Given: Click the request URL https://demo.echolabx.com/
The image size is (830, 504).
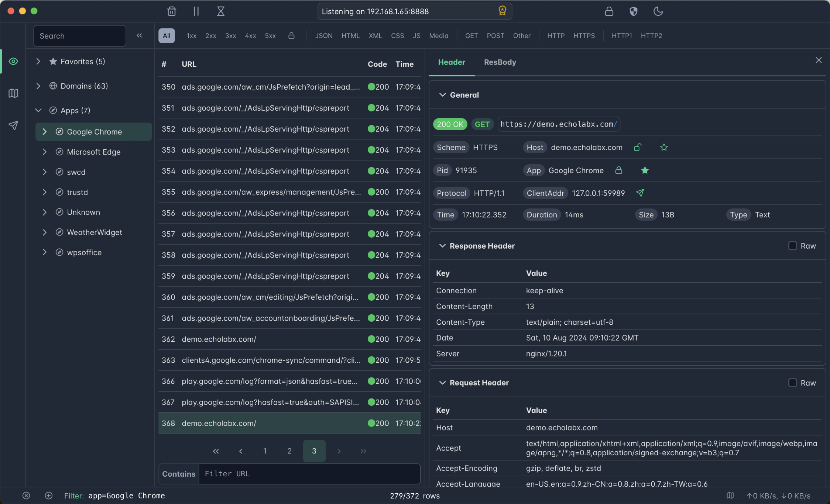Looking at the screenshot, I should 559,124.
